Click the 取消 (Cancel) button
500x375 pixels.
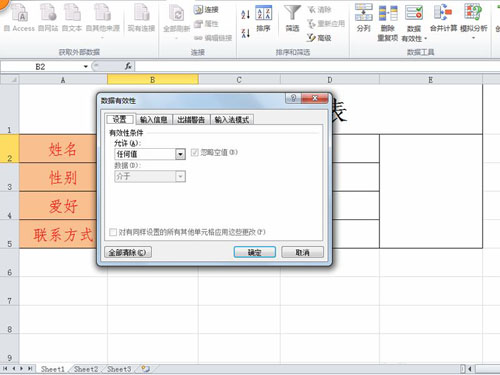point(302,252)
